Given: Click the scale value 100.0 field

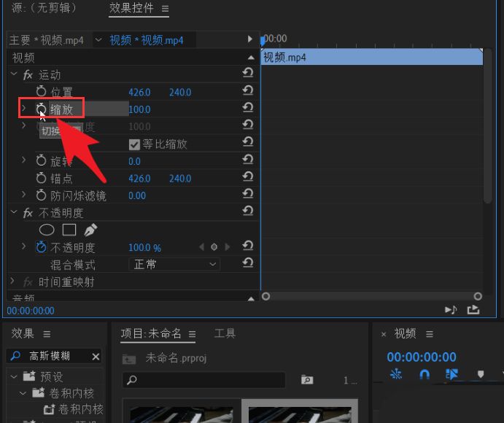Looking at the screenshot, I should [139, 109].
